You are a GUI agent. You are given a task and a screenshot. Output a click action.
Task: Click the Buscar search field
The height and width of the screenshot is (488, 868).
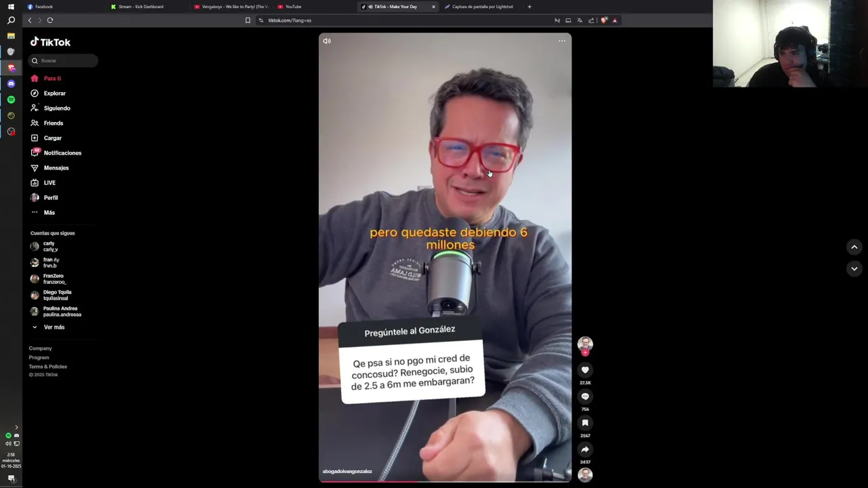coord(63,61)
